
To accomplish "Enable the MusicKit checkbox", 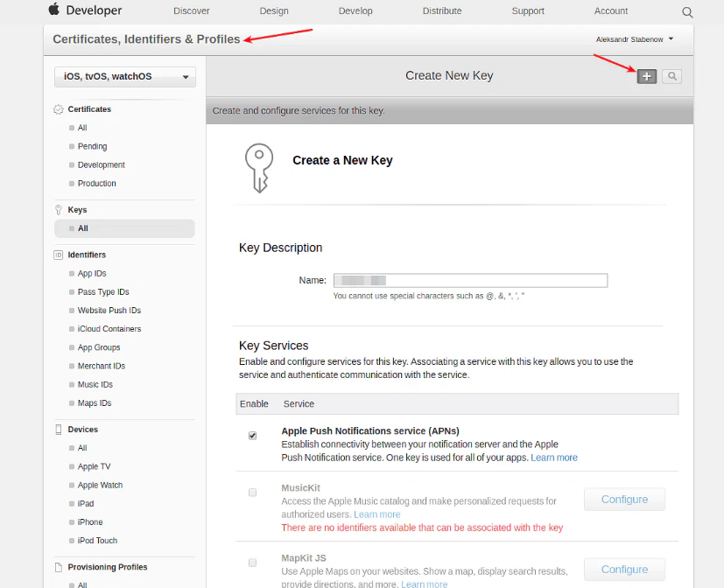I will coord(253,493).
